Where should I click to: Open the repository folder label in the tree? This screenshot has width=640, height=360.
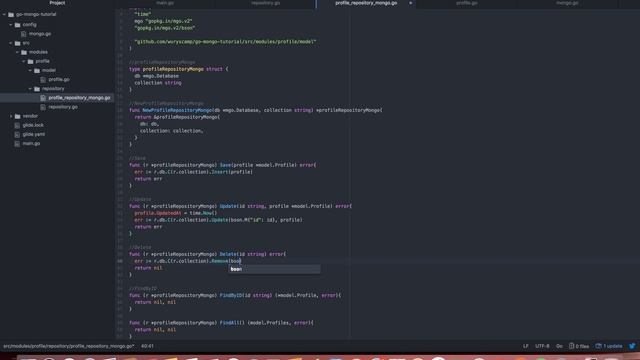click(53, 89)
